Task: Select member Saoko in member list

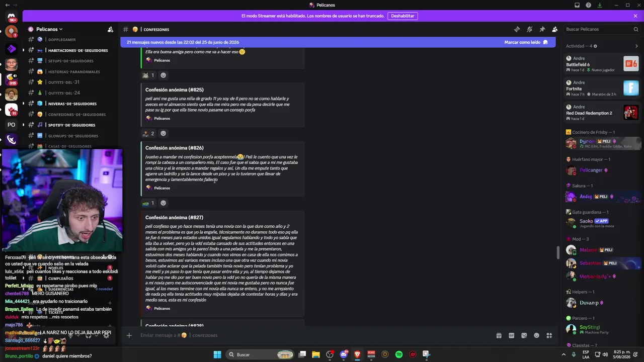Action: point(602,223)
